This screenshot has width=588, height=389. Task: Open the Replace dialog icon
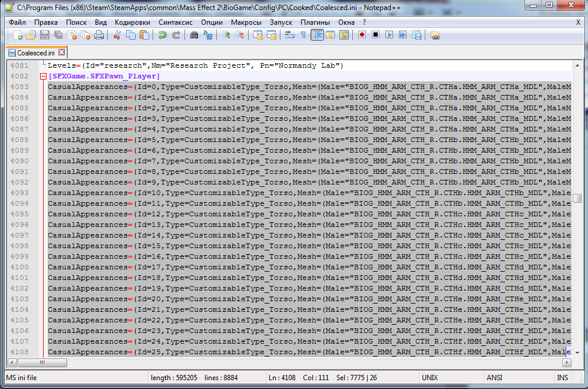pos(208,35)
